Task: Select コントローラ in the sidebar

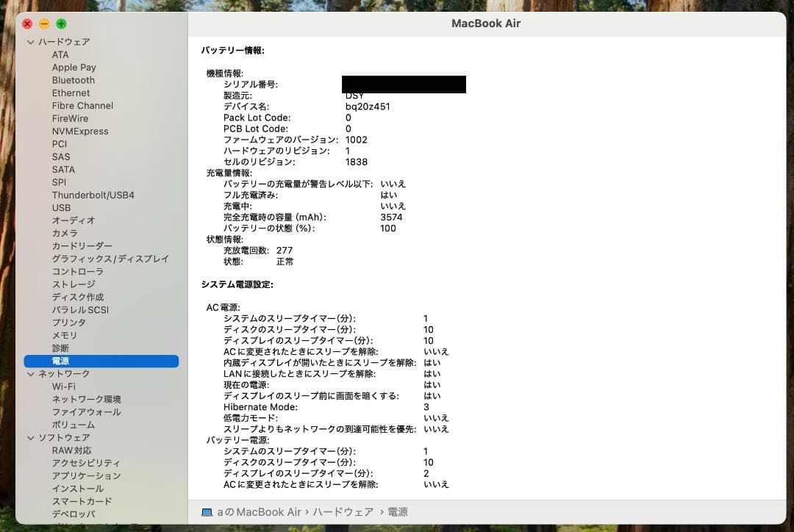Action: pos(77,272)
